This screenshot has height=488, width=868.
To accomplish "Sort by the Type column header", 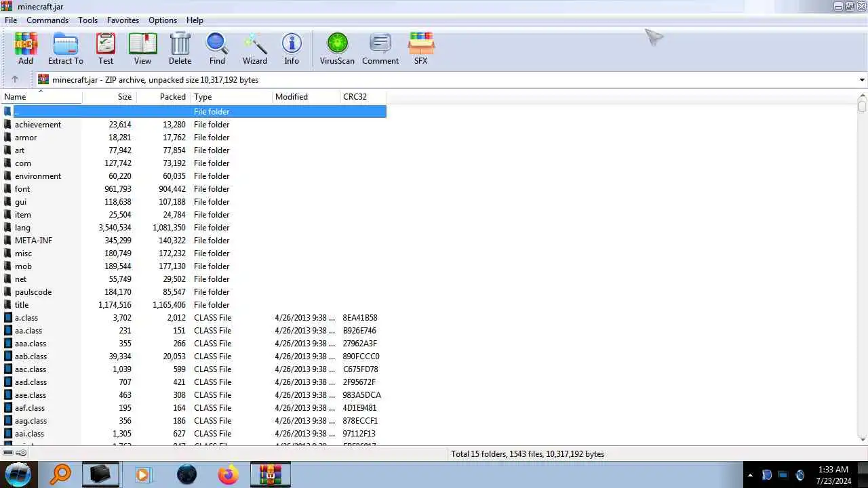I will tap(231, 97).
